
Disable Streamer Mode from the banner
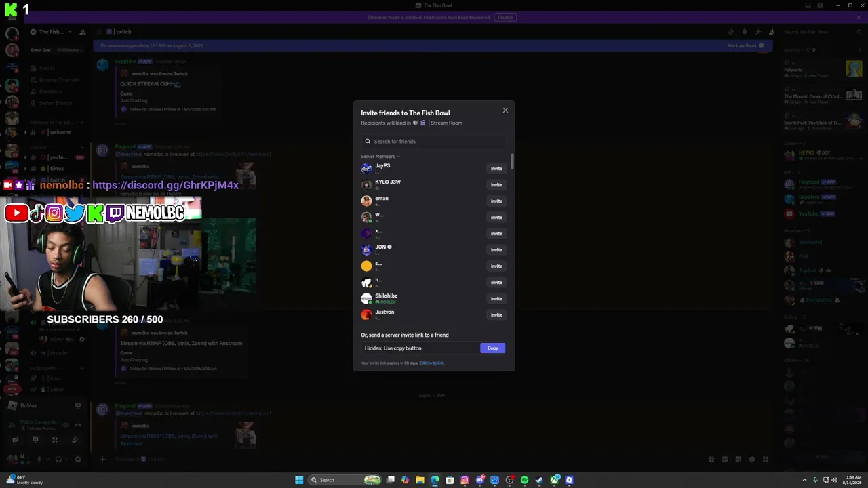505,17
